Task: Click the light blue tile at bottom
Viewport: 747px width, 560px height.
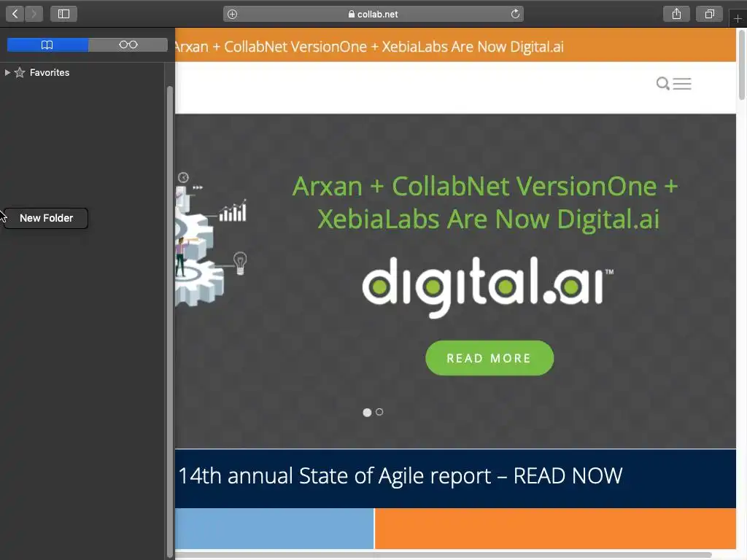Action: point(274,529)
